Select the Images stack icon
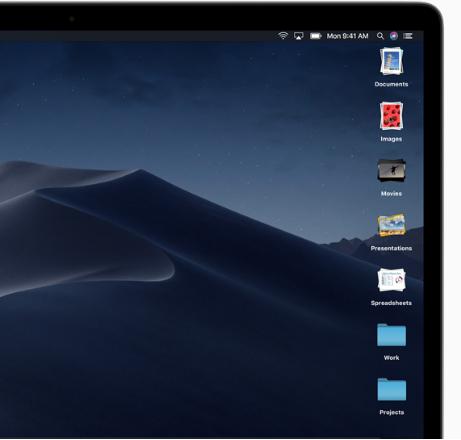The height and width of the screenshot is (440, 461). (x=391, y=116)
